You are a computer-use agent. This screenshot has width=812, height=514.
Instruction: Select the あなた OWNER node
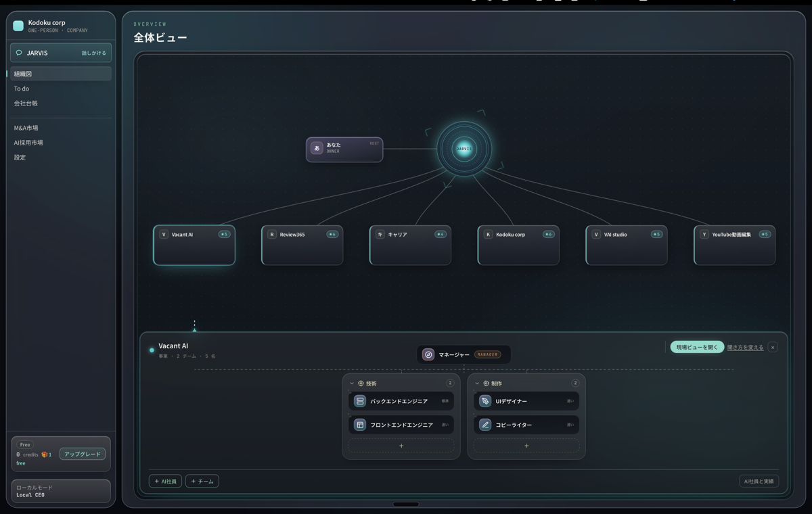344,149
